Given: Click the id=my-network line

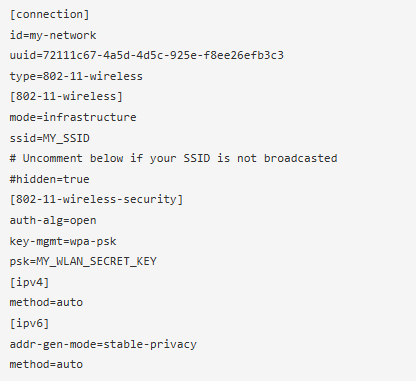Looking at the screenshot, I should click(53, 35).
